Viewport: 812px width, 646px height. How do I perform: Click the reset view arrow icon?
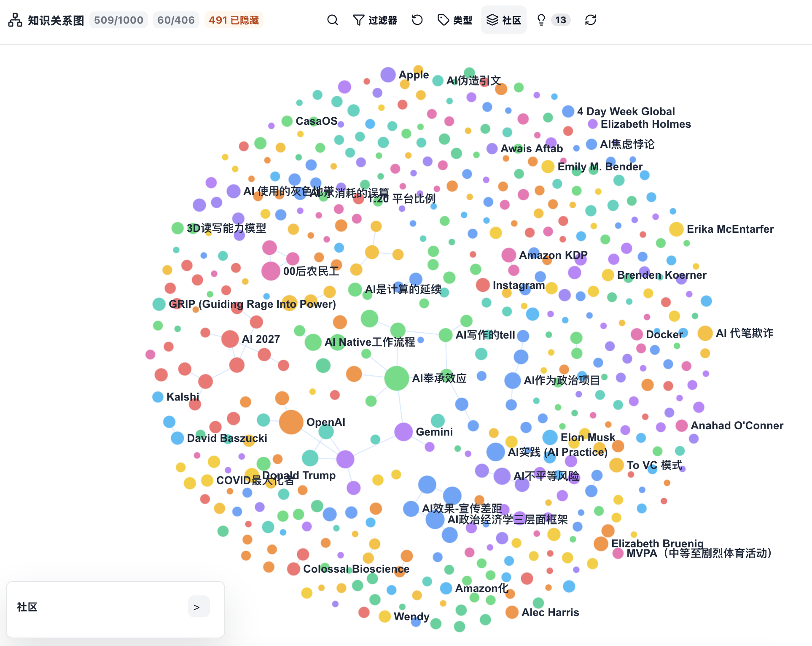pyautogui.click(x=417, y=20)
